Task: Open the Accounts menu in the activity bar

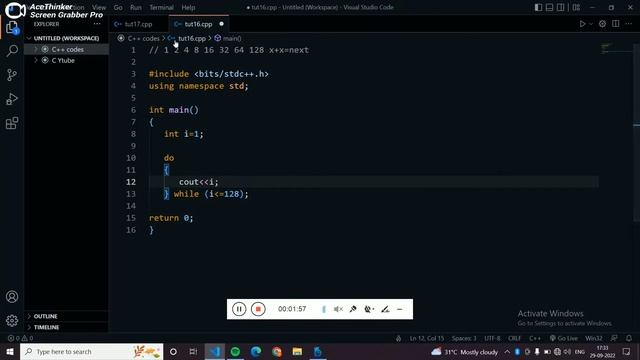Action: click(12, 297)
